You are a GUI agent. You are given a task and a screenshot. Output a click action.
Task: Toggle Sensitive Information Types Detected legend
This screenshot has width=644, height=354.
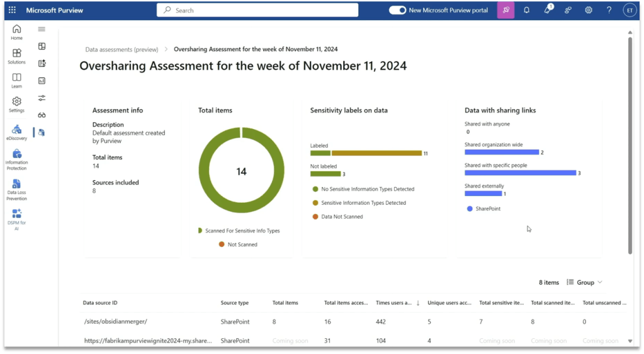pyautogui.click(x=359, y=203)
